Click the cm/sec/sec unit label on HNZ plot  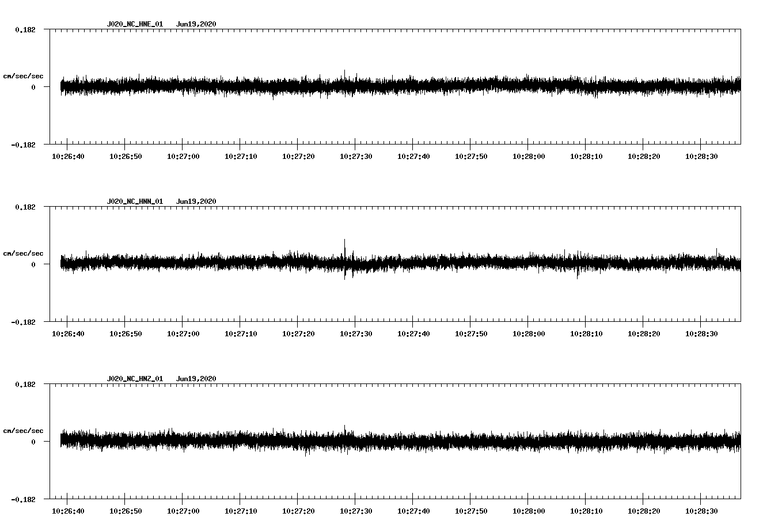coord(23,431)
